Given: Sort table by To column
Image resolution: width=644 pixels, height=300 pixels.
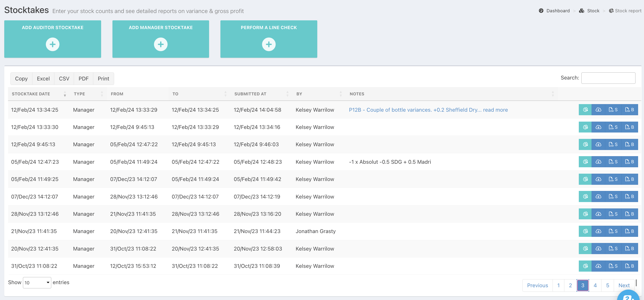Looking at the screenshot, I should click(199, 94).
